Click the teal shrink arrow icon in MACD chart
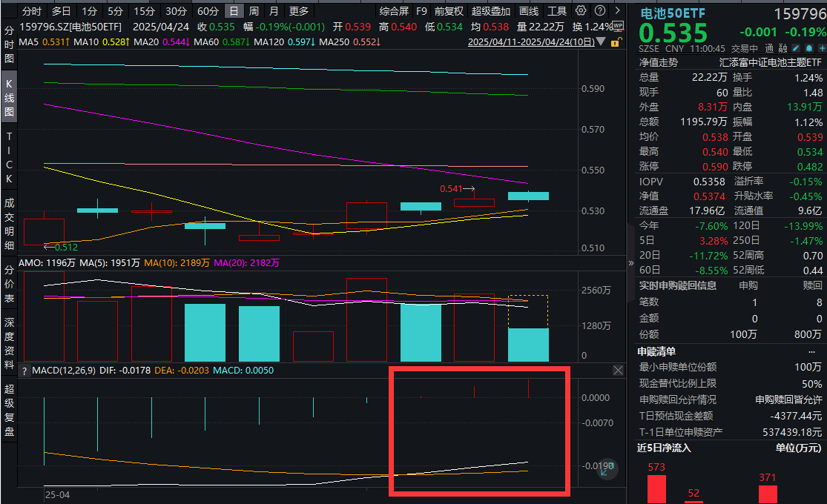The image size is (827, 504). pos(607,468)
